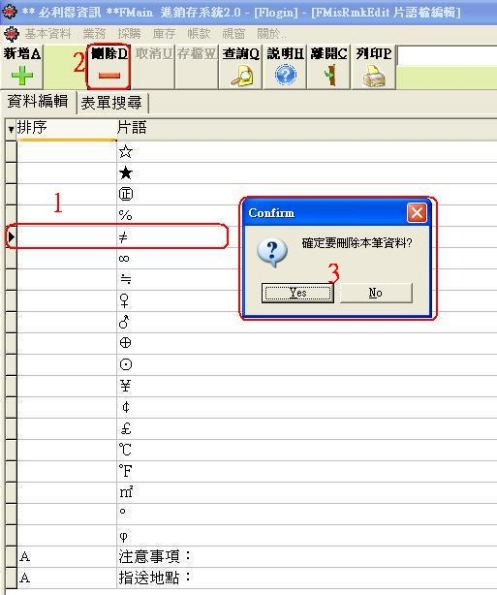This screenshot has width=497, height=595.
Task: Confirm deletion with the Yes button
Action: pos(298,293)
